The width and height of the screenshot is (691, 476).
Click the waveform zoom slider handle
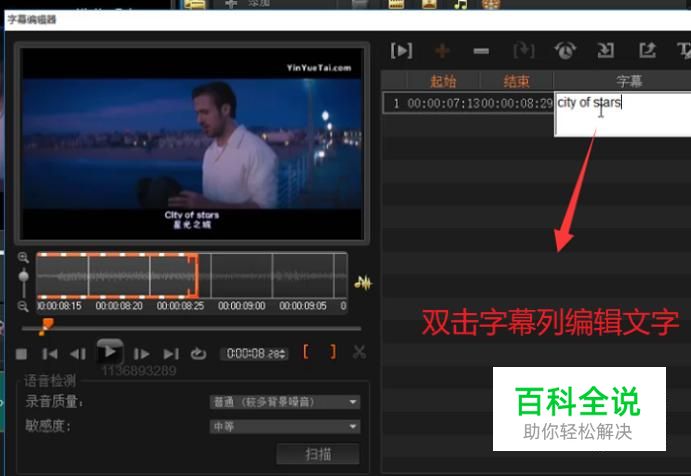pos(24,277)
